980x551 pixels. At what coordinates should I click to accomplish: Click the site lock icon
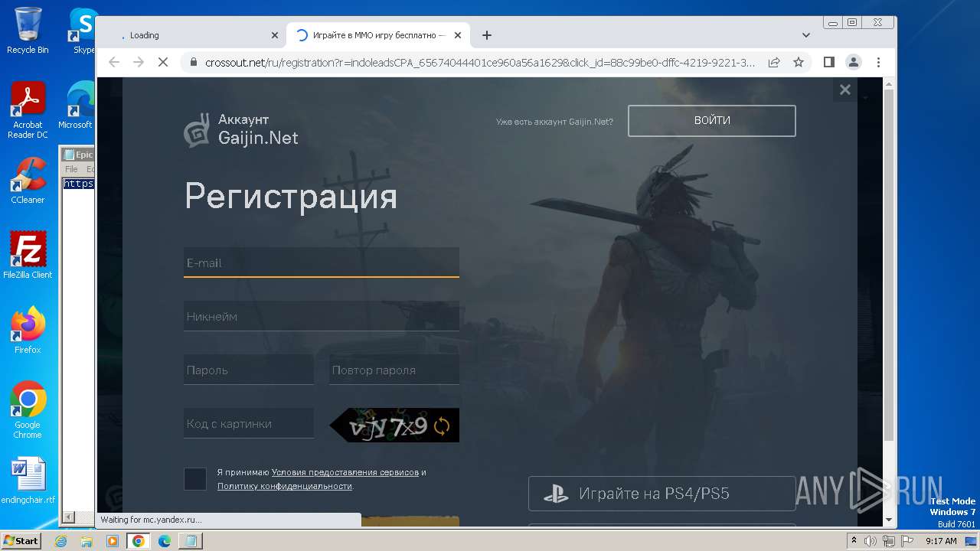pyautogui.click(x=194, y=62)
